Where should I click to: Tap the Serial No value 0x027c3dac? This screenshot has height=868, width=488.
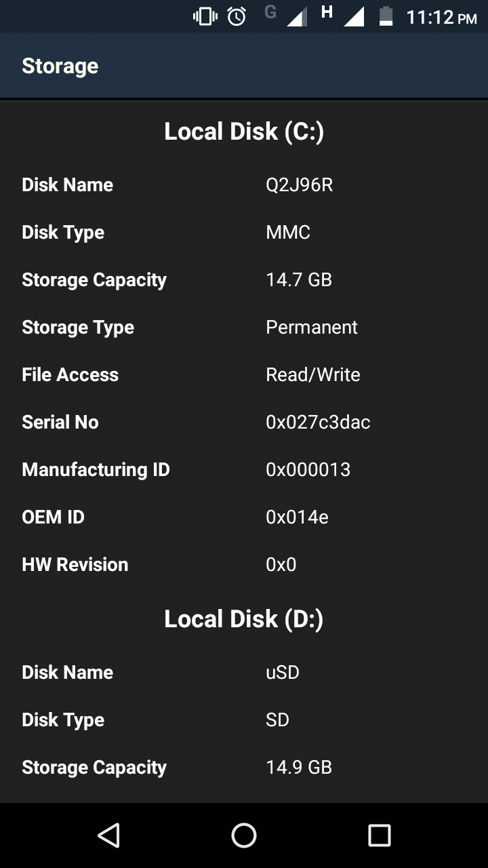point(318,422)
